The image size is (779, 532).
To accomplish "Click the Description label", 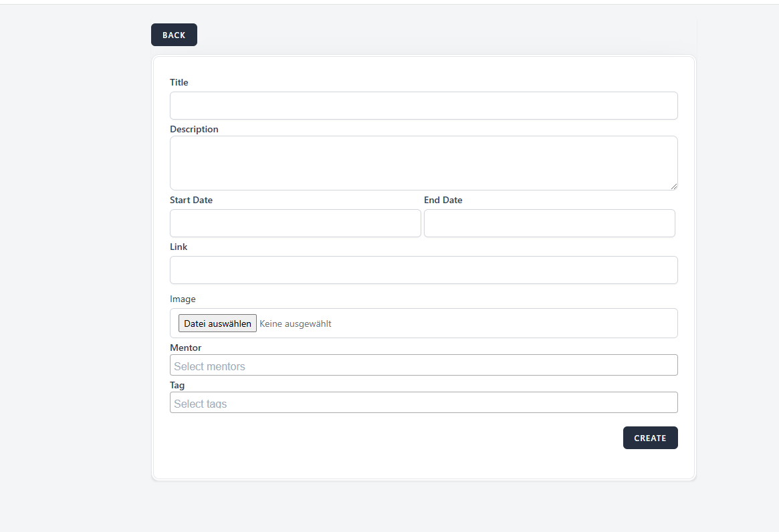I will (194, 129).
